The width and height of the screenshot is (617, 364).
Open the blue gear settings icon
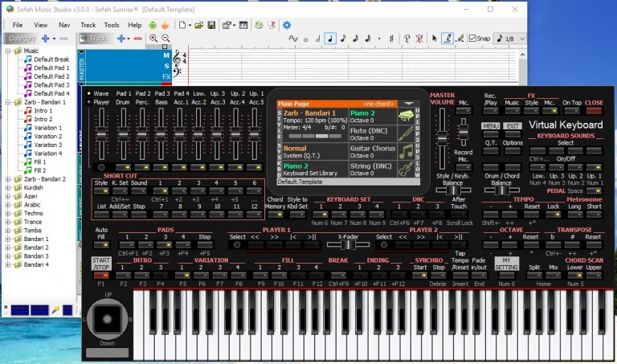coord(287,25)
